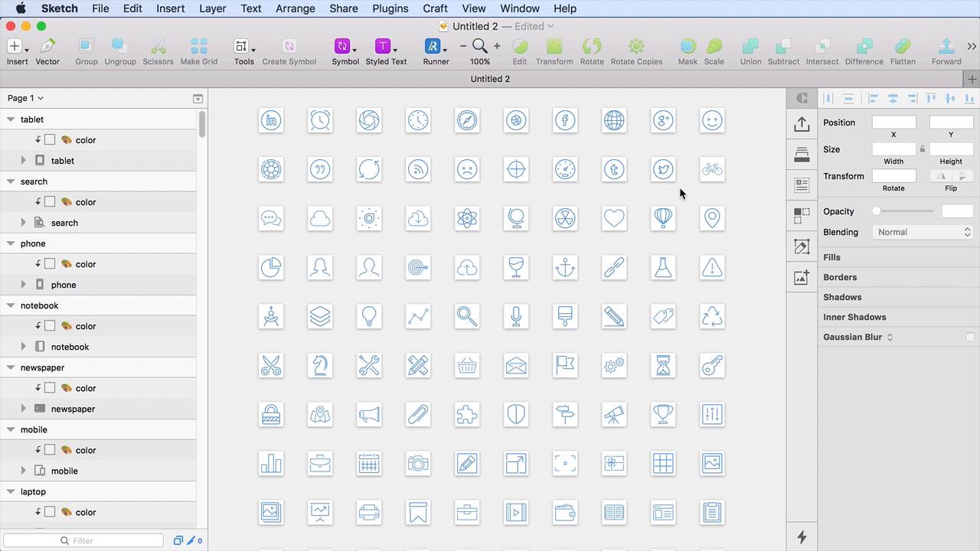
Task: Expand the notebook layer group
Action: (23, 347)
